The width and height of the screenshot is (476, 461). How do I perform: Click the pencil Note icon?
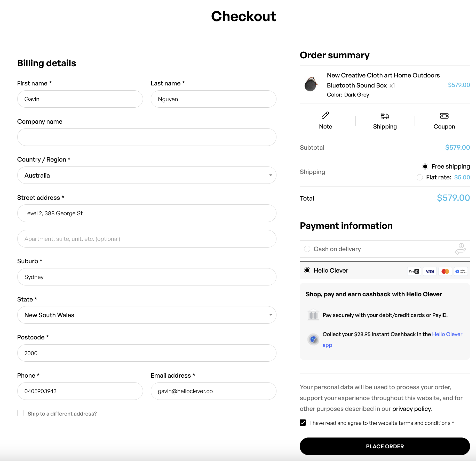pos(325,115)
